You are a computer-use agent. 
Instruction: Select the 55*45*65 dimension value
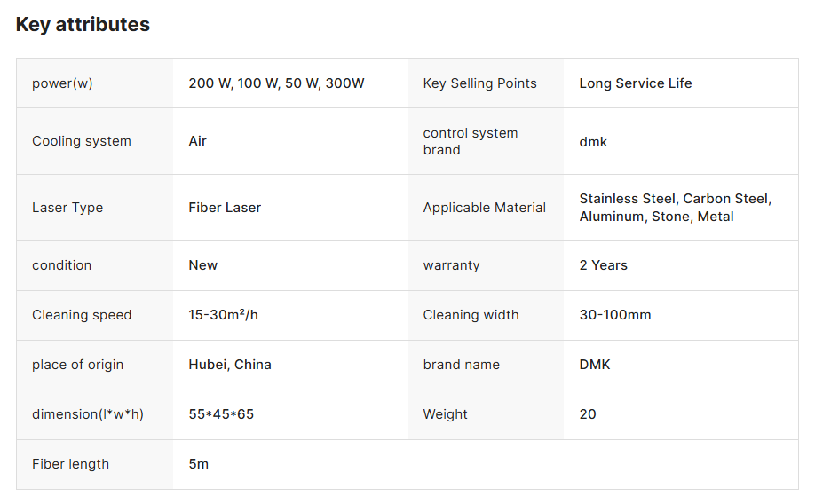[221, 414]
